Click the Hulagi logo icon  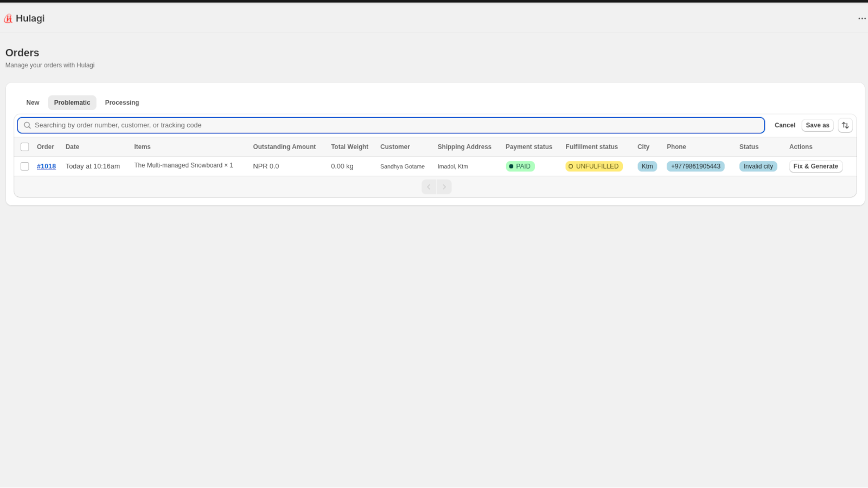pos(8,18)
